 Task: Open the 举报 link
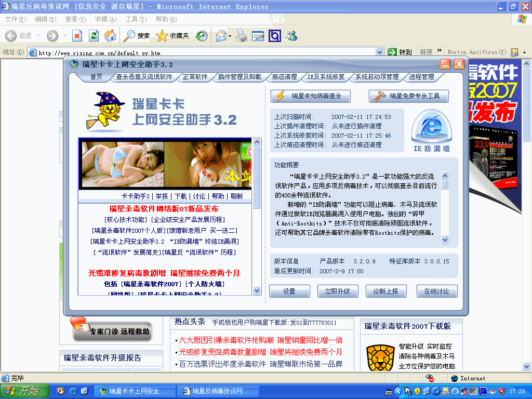pos(162,196)
